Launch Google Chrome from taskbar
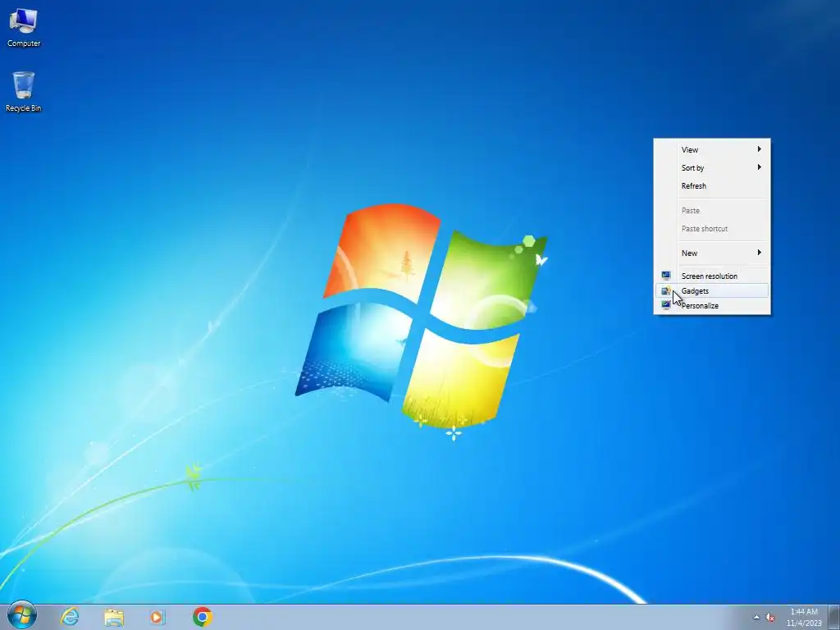 [203, 617]
